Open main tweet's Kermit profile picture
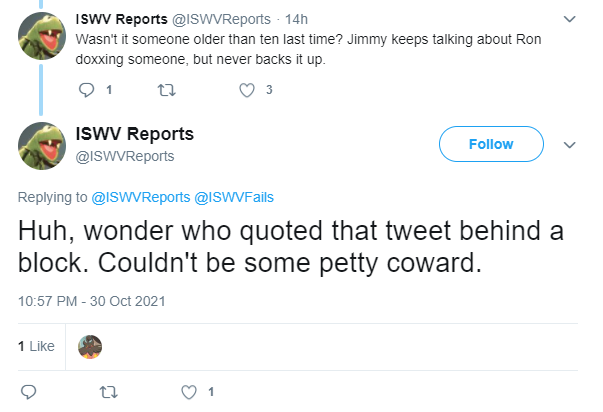The image size is (603, 412). pos(42,146)
